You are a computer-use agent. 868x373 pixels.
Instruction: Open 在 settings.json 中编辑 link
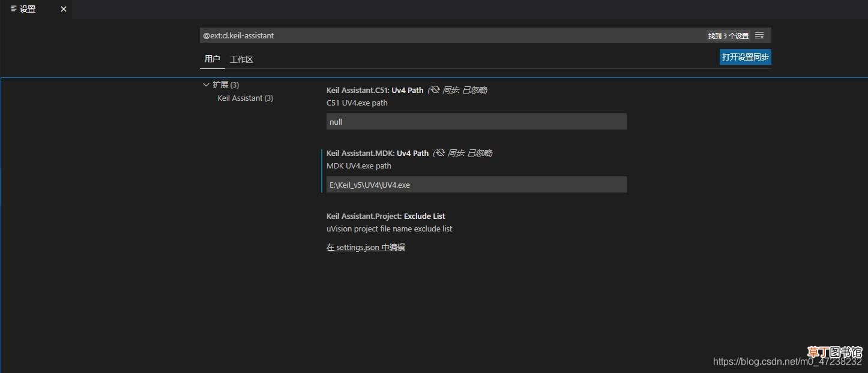point(366,247)
